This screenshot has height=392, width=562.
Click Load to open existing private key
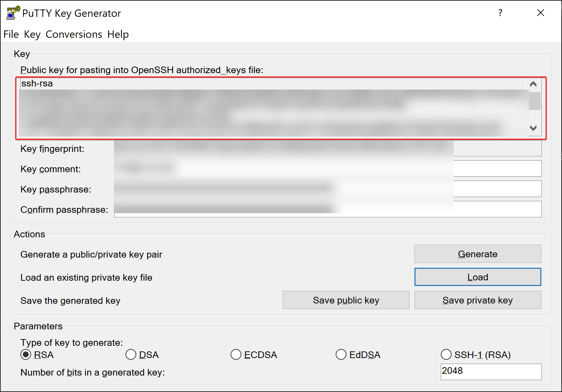click(x=478, y=277)
